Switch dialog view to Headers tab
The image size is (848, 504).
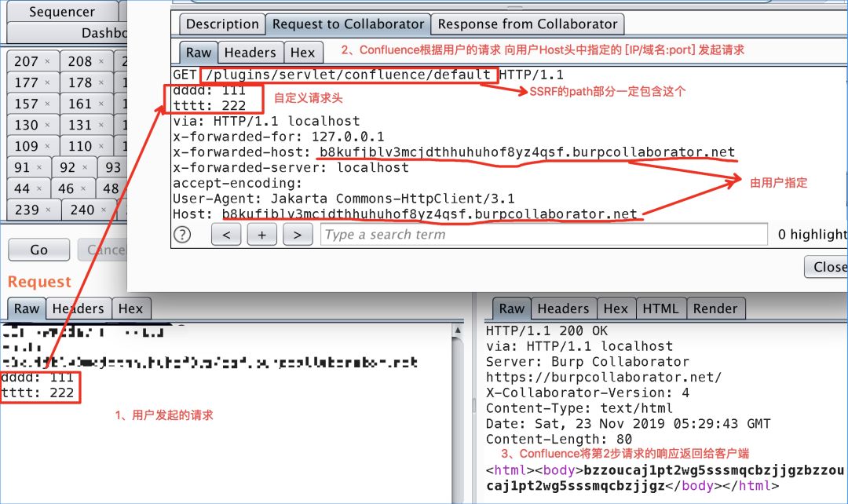[x=250, y=53]
